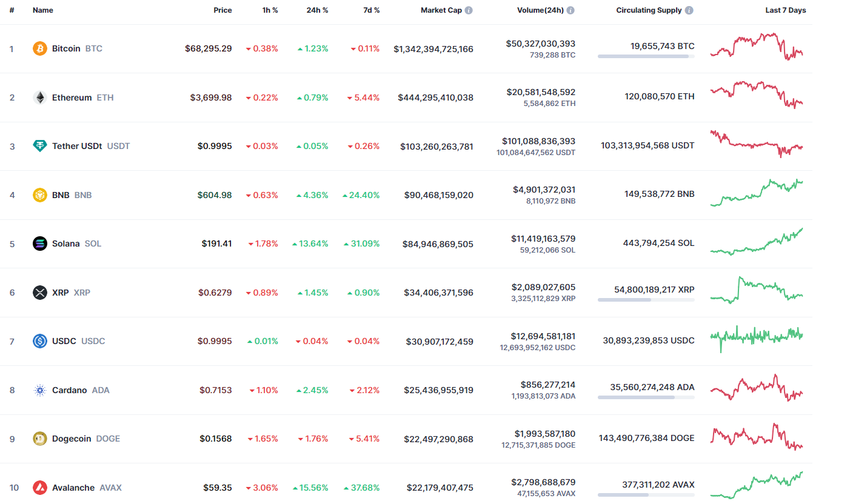Open the Cardano ADA link
This screenshot has width=850, height=504.
pyautogui.click(x=69, y=390)
